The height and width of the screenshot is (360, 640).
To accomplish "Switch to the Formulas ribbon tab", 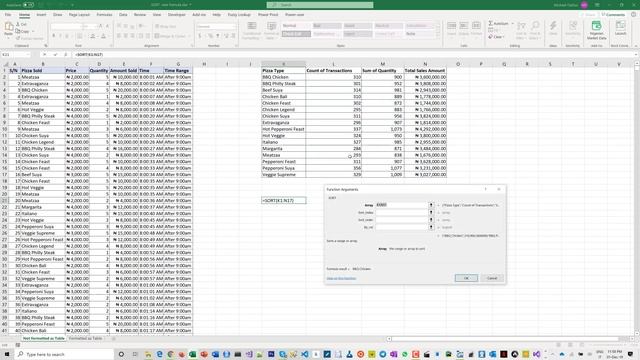I will tap(104, 15).
